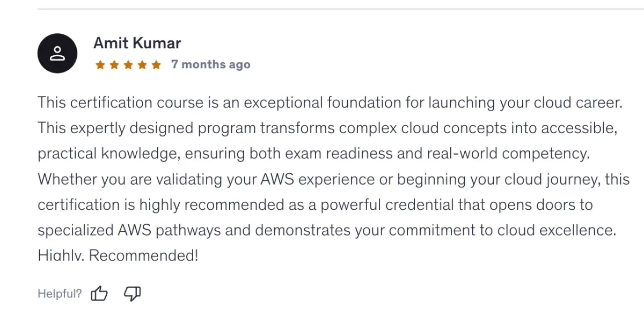The height and width of the screenshot is (336, 644).
Task: Click the horizontal divider above the review
Action: [341, 9]
